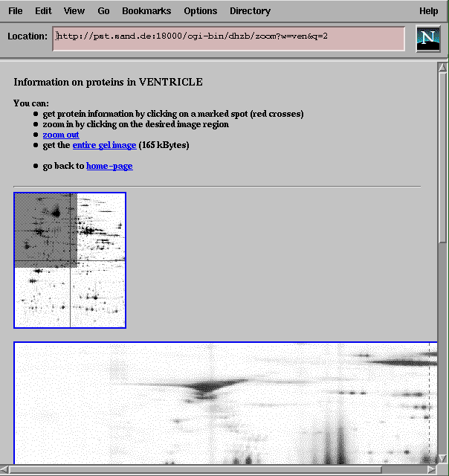Click the 'Information on proteins in VENTRICLE' heading

click(x=108, y=83)
